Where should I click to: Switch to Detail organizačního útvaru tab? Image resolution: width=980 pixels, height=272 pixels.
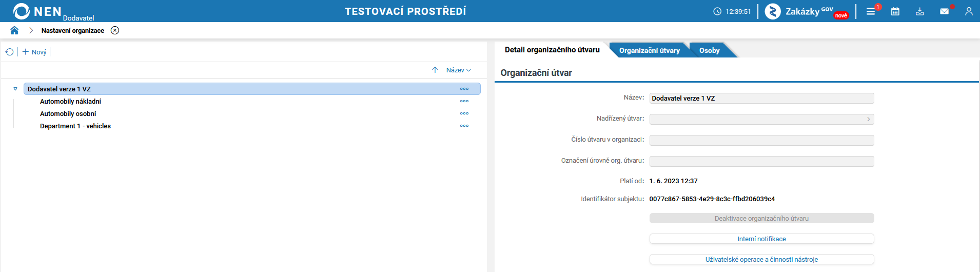pyautogui.click(x=552, y=50)
